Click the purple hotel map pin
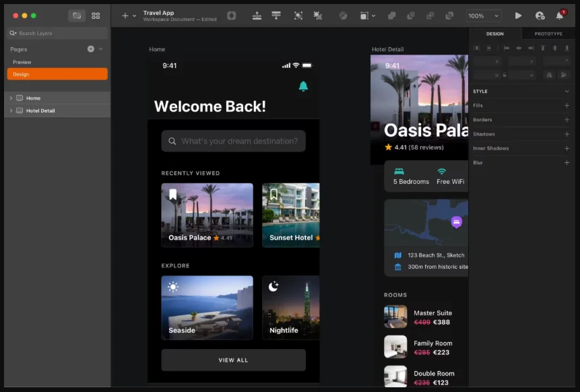This screenshot has width=580, height=392. pos(457,222)
